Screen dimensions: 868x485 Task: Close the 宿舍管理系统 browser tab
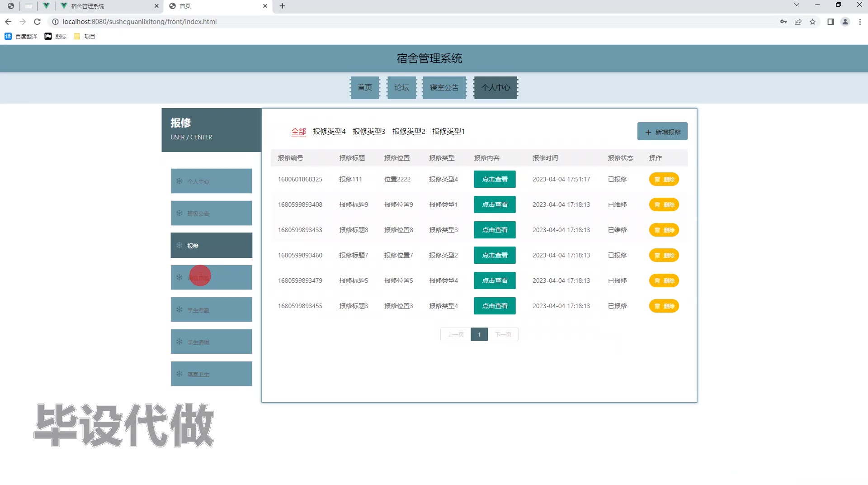pos(156,6)
